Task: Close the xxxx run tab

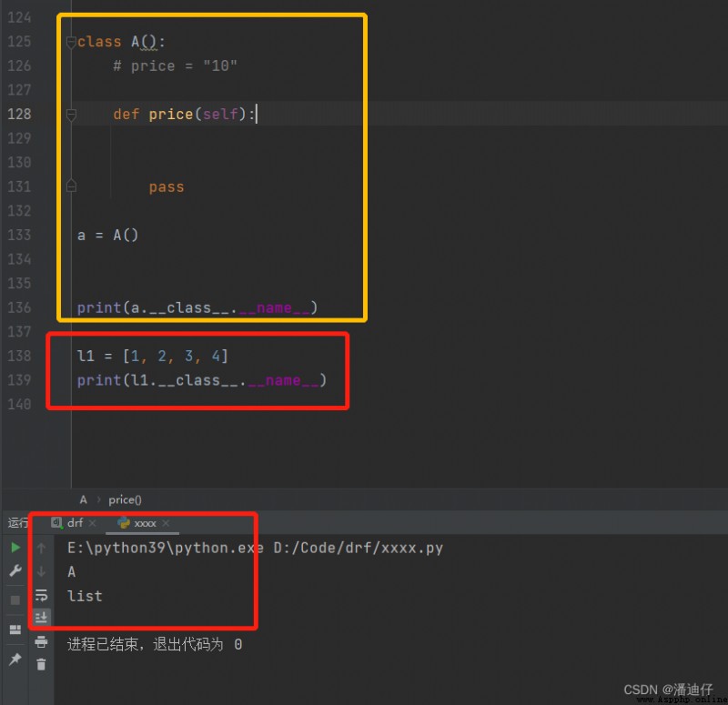Action: (166, 524)
